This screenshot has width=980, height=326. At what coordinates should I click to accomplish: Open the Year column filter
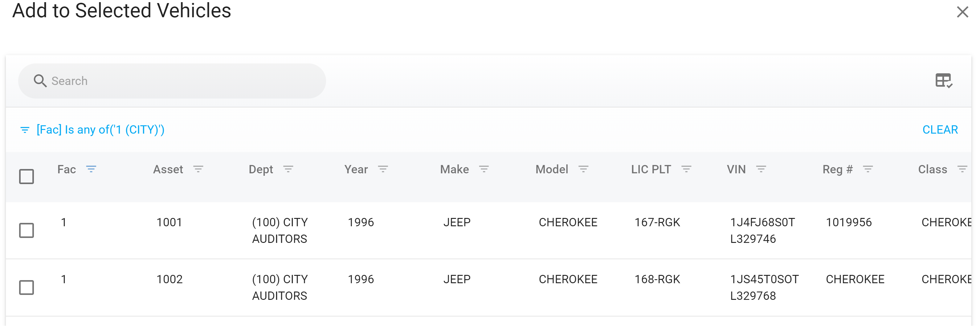[x=383, y=169]
